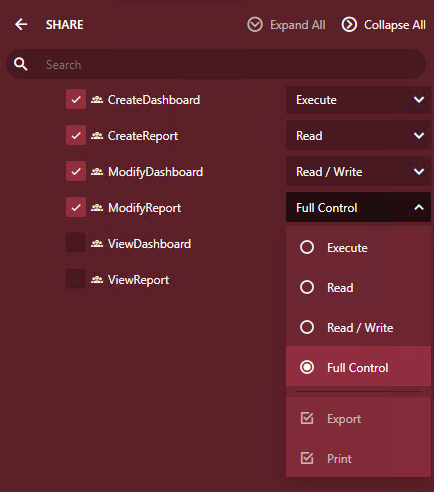
Task: Click the SHARE panel title
Action: 65,25
